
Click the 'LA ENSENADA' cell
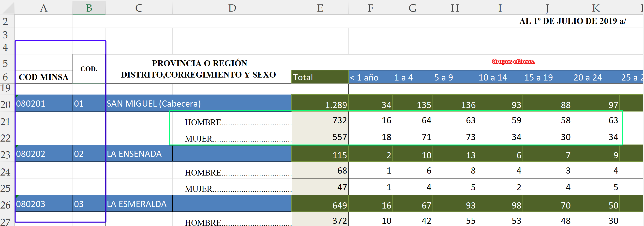point(139,153)
